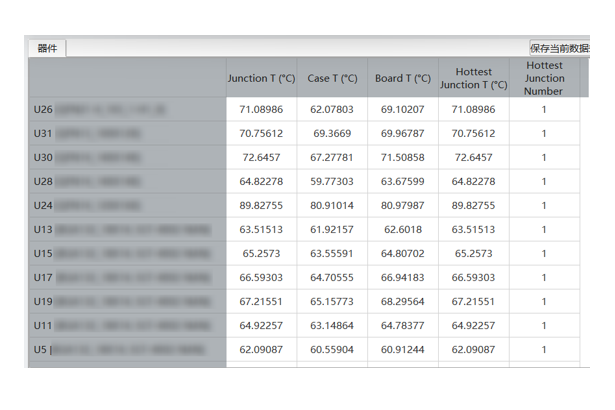Image resolution: width=615 pixels, height=410 pixels.
Task: Click Case T cell 65.15773
Action: [x=332, y=301]
